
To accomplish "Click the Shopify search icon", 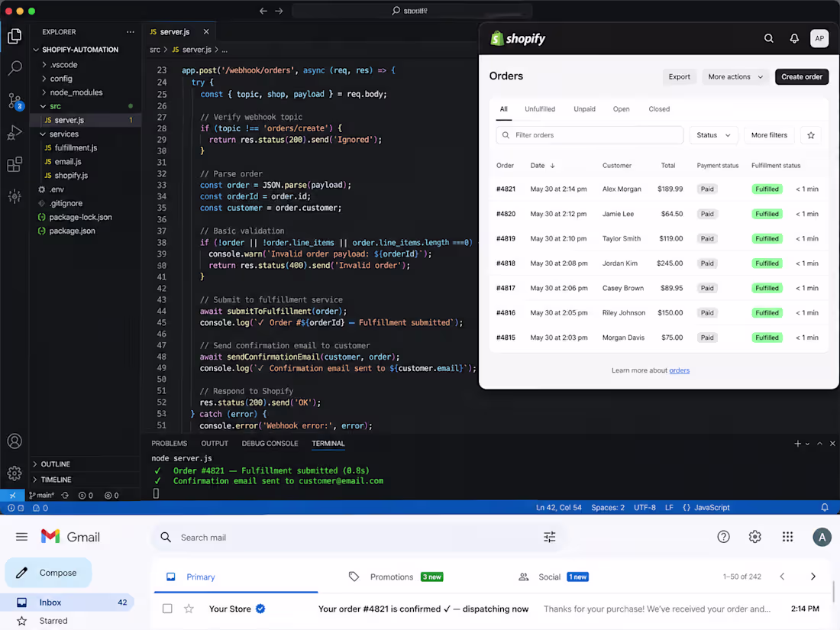I will tap(769, 38).
